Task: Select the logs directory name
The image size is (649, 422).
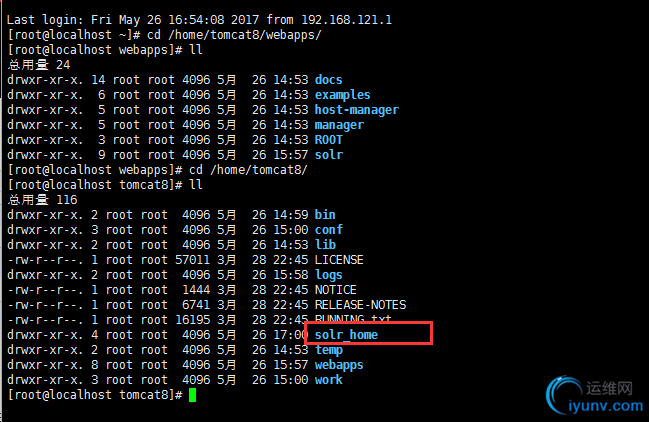Action: click(x=329, y=275)
